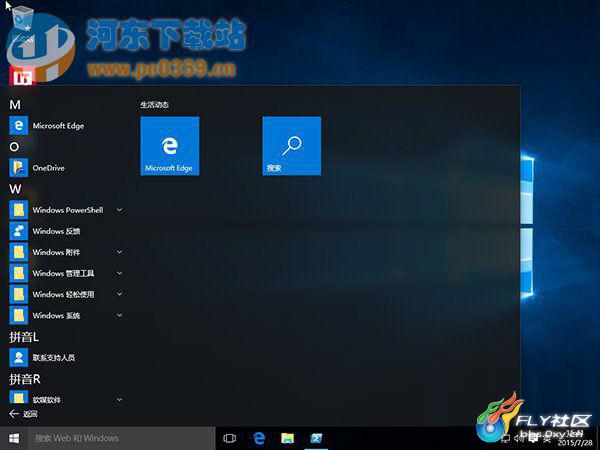Expand the Windows 系统 folder chevron

tap(119, 315)
